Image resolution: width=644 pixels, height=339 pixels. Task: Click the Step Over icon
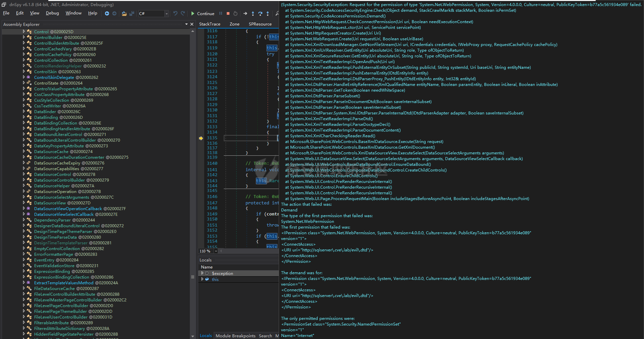pos(260,13)
